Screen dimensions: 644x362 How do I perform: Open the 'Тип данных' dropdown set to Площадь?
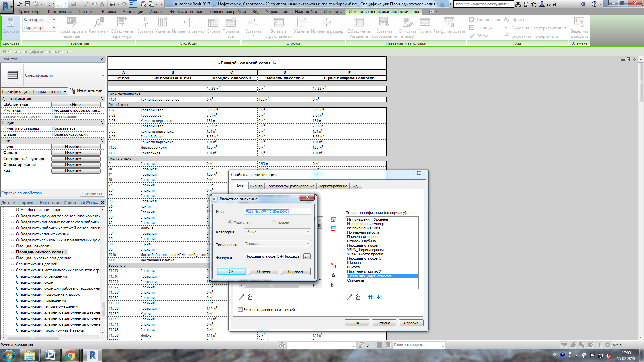[277, 244]
